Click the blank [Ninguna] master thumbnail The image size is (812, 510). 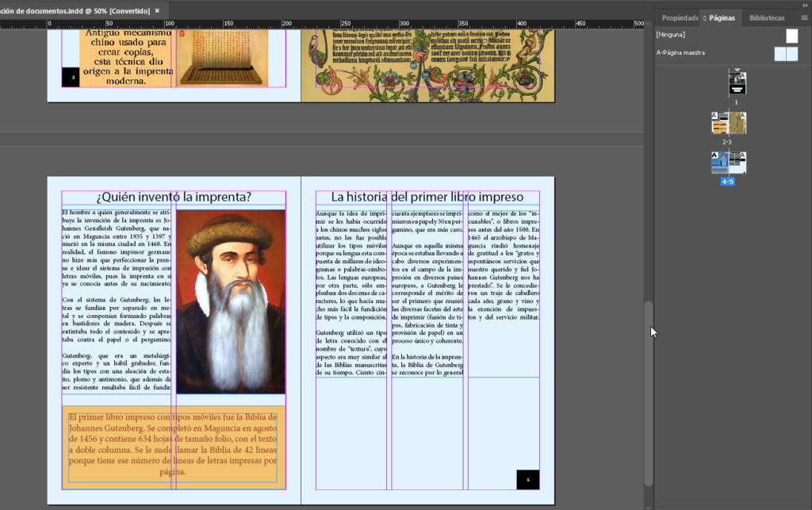click(x=792, y=36)
